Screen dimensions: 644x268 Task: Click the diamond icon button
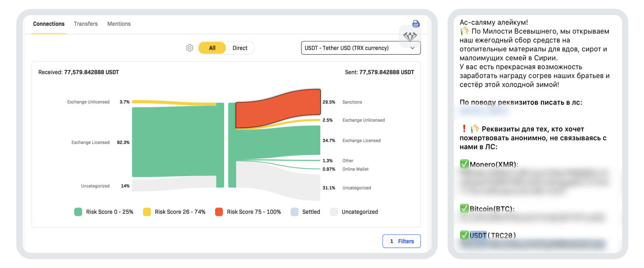tap(410, 37)
